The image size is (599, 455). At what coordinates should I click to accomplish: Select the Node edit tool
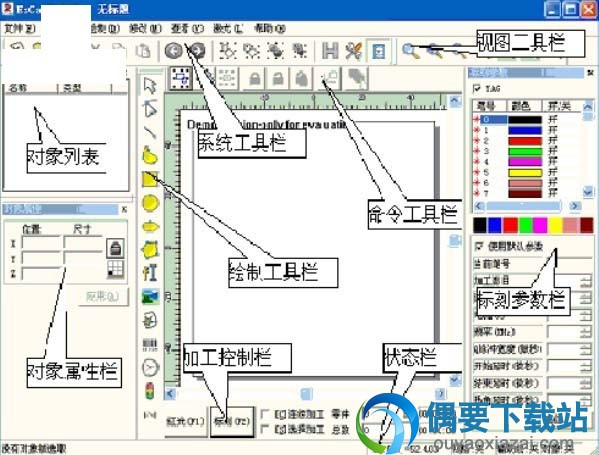click(150, 108)
